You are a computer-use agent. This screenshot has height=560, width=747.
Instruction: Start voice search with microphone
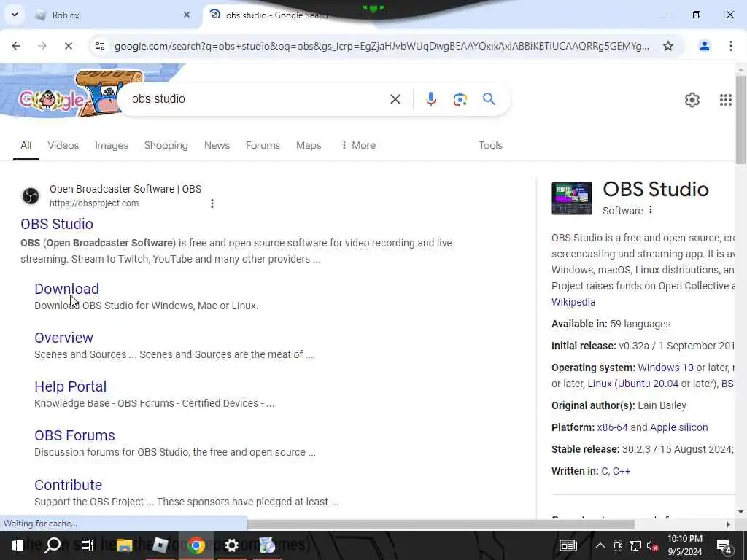coord(430,99)
